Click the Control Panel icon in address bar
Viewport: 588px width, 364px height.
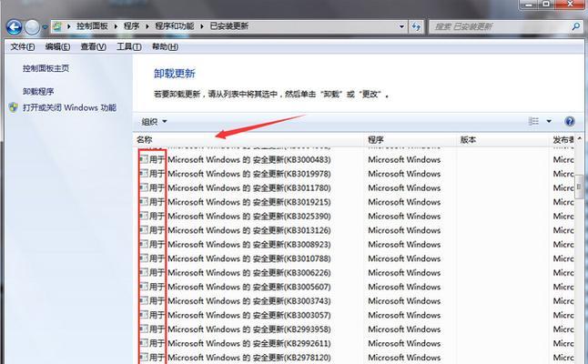[57, 26]
